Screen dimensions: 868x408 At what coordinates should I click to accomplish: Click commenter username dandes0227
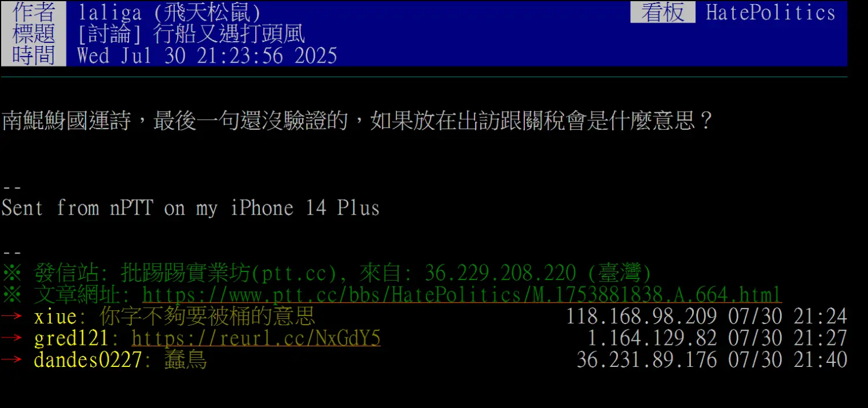88,360
